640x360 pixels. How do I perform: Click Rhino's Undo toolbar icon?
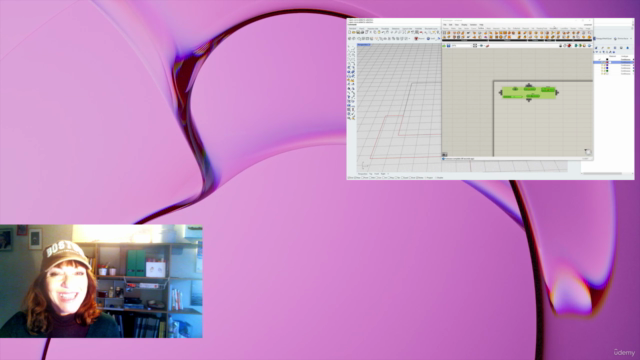tap(383, 32)
